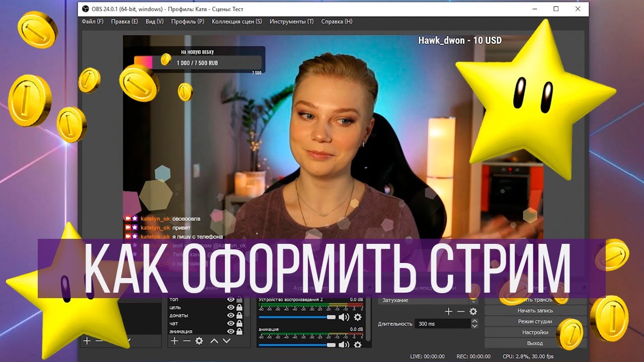The width and height of the screenshot is (644, 362).
Task: Move selected source down
Action: [226, 341]
